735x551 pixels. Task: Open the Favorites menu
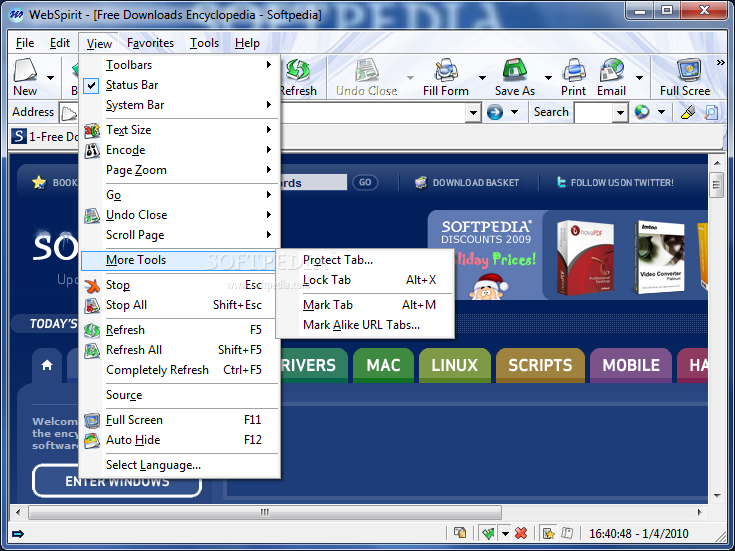[x=150, y=43]
